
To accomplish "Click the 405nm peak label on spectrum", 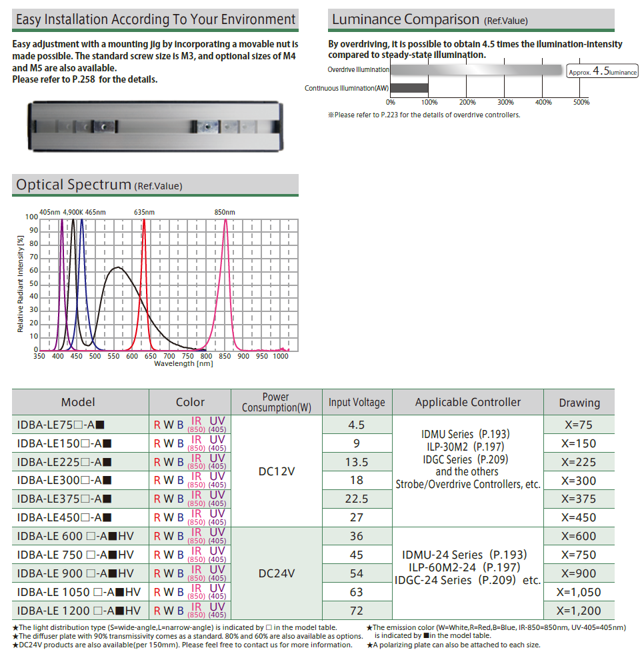I will pos(50,212).
